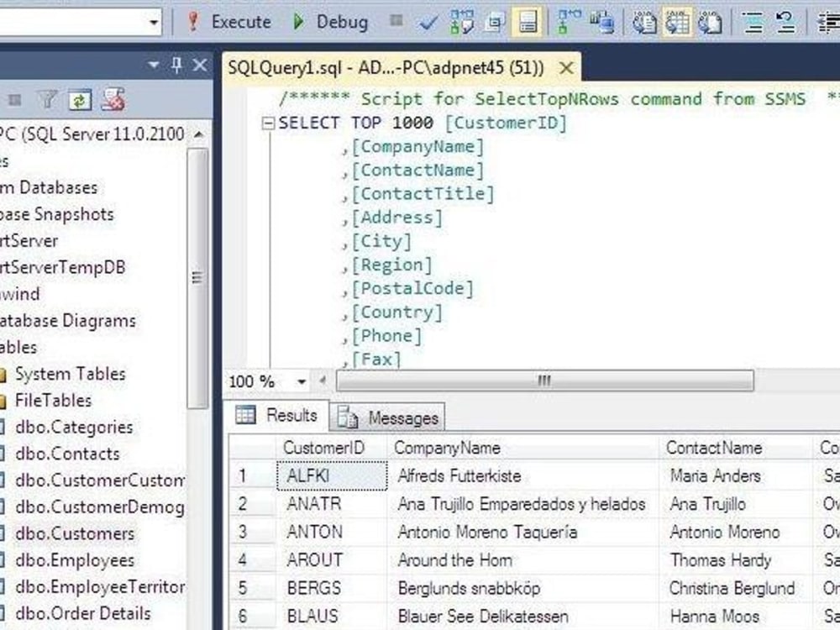Click the Object Explorer vertical scrollbar thumb
Viewport: 840px width, 630px height.
(x=197, y=278)
